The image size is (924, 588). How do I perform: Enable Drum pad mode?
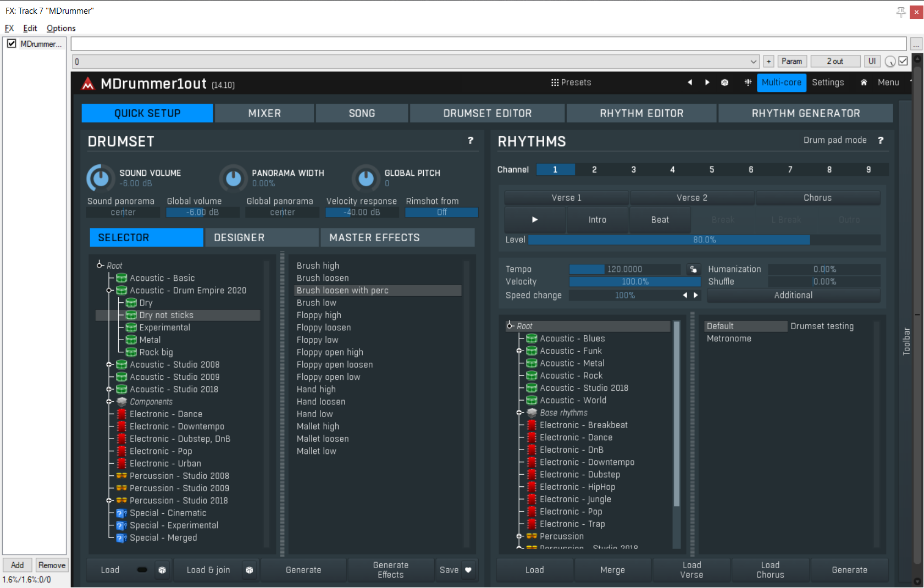click(x=834, y=140)
